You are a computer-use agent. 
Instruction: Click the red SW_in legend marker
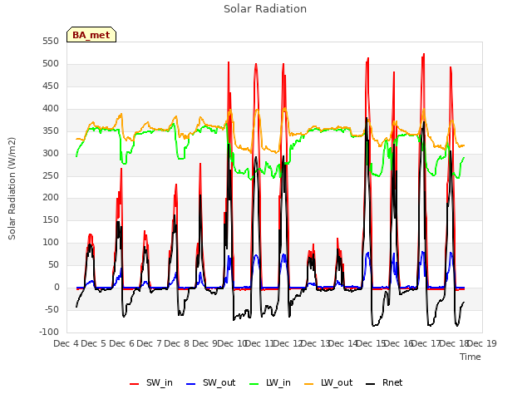[135, 384]
